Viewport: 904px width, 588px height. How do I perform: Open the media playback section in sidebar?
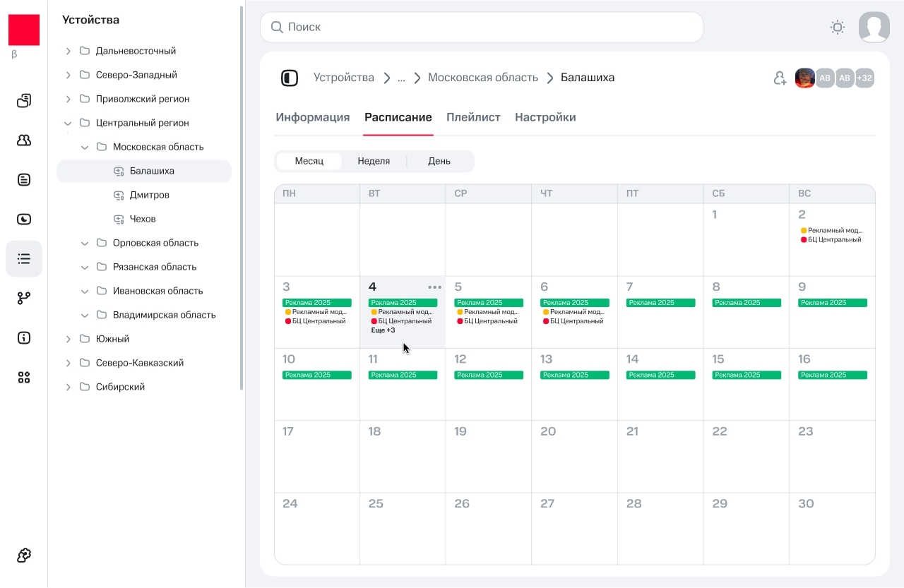[x=24, y=219]
